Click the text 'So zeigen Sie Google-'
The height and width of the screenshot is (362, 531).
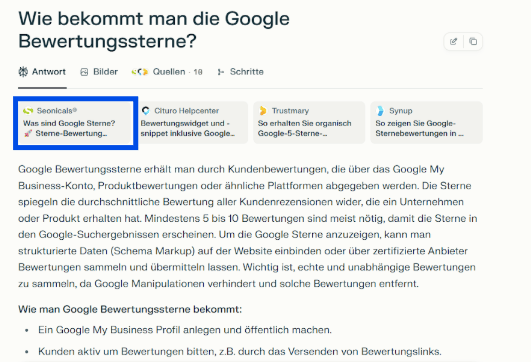[415, 123]
